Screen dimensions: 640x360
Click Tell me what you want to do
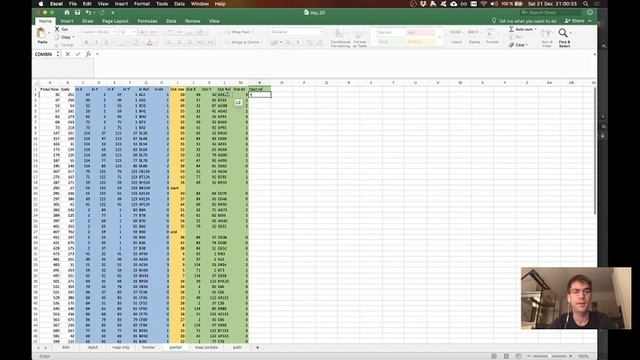pos(524,21)
